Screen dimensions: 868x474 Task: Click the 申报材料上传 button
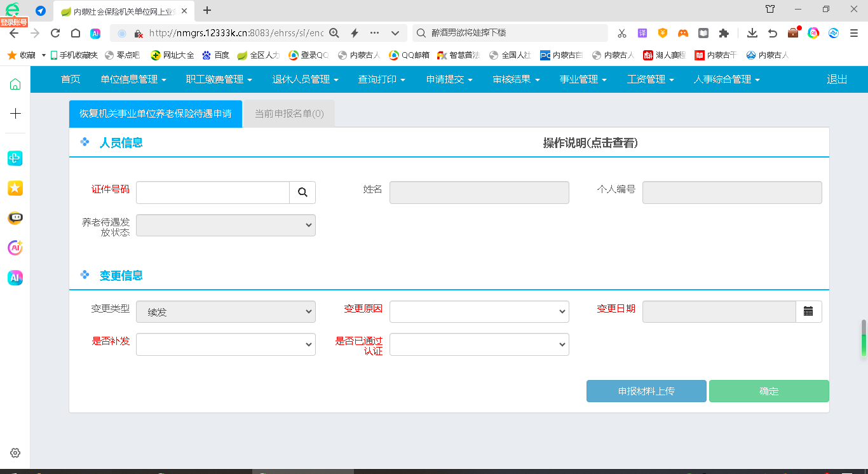[x=646, y=391]
